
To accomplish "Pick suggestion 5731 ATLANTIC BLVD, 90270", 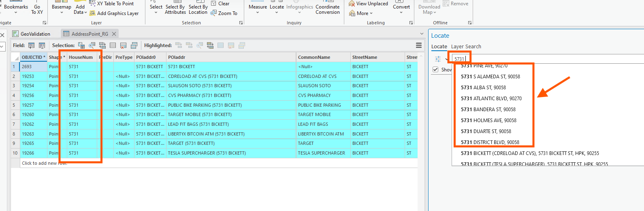I will coord(491,99).
